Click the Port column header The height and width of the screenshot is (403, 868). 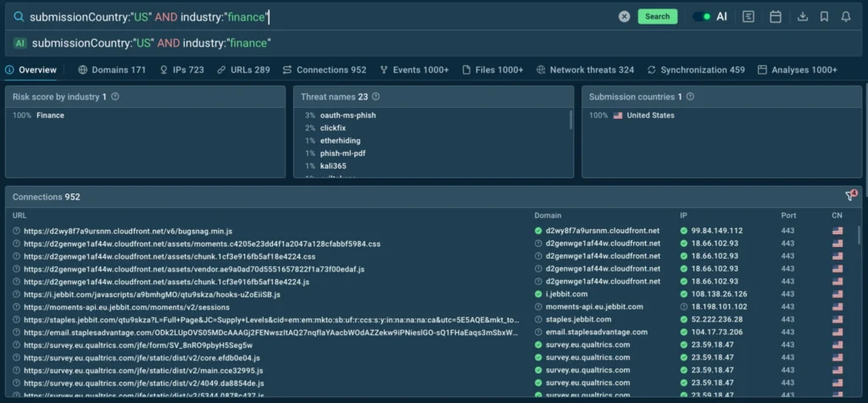[x=788, y=215]
